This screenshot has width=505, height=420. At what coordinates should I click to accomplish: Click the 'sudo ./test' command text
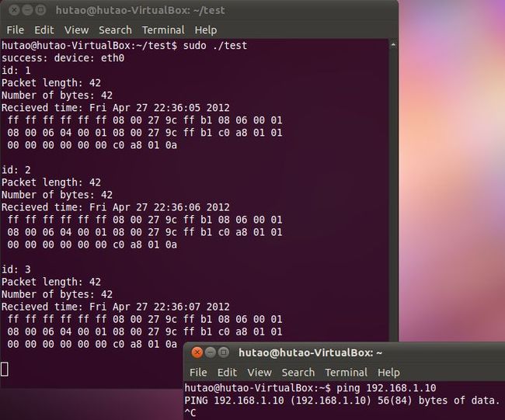215,45
